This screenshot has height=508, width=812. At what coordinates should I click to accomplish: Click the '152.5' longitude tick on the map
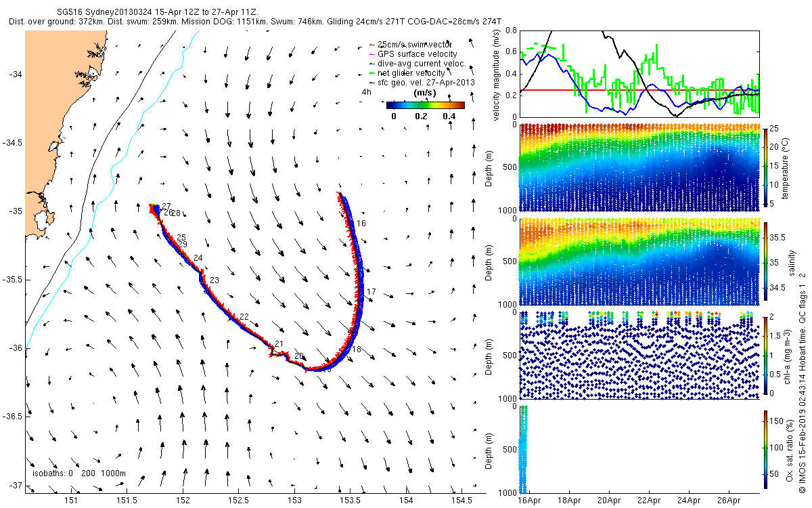click(238, 501)
